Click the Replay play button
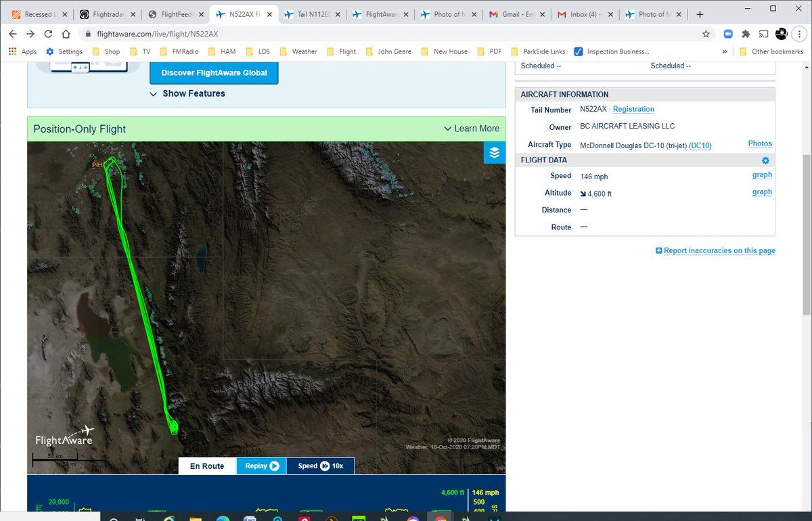 (262, 466)
